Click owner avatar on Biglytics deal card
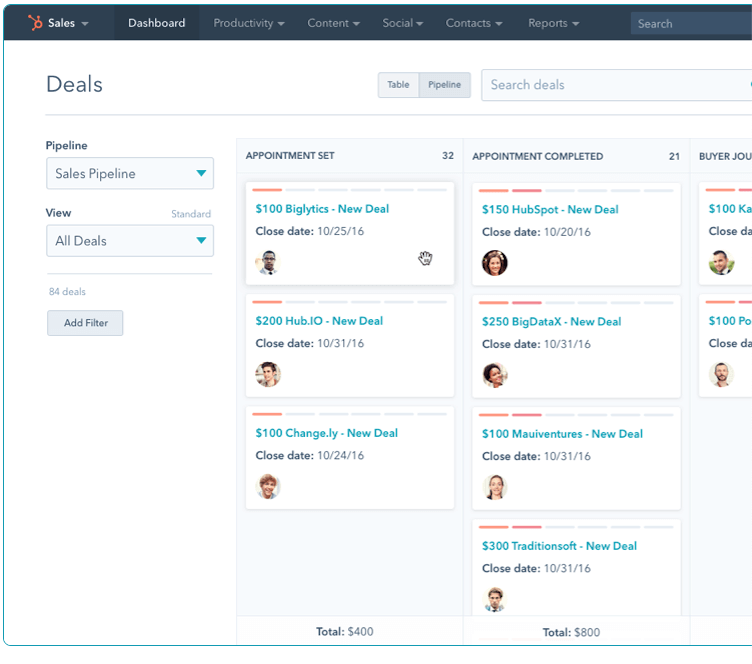Image resolution: width=752 pixels, height=664 pixels. (x=267, y=263)
